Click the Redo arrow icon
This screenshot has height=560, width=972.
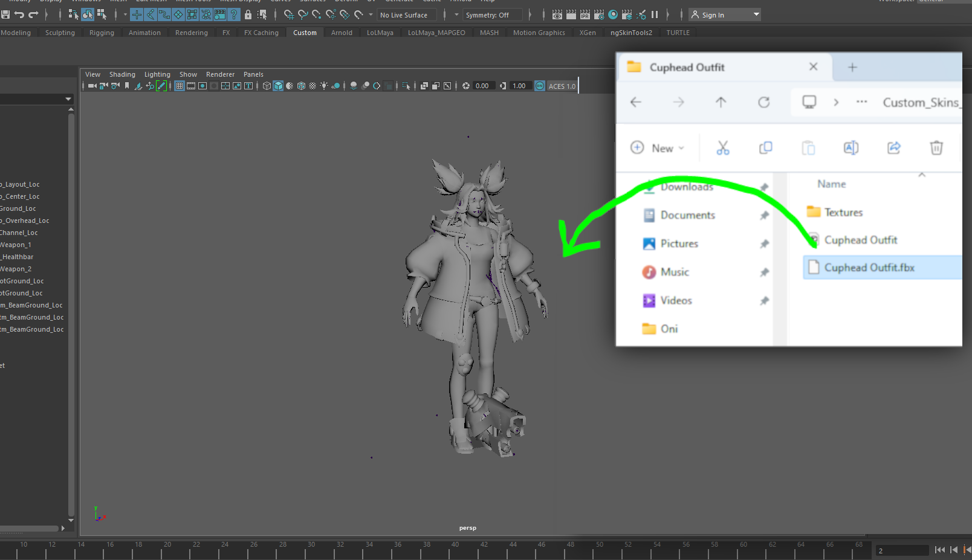click(33, 14)
